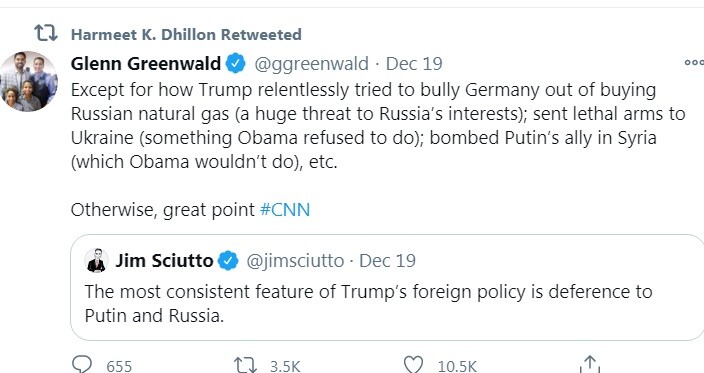Visit the Glenn Greenwald display name
This screenshot has height=373, width=704.
(145, 64)
